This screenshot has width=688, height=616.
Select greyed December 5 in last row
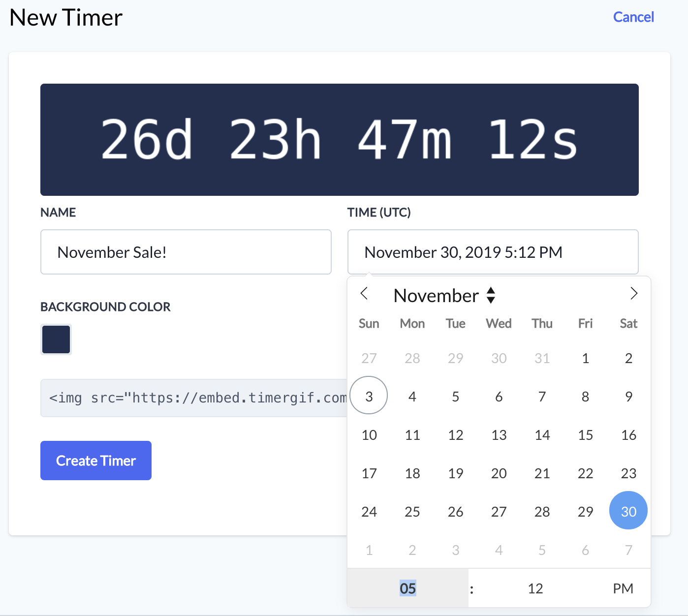pos(542,550)
